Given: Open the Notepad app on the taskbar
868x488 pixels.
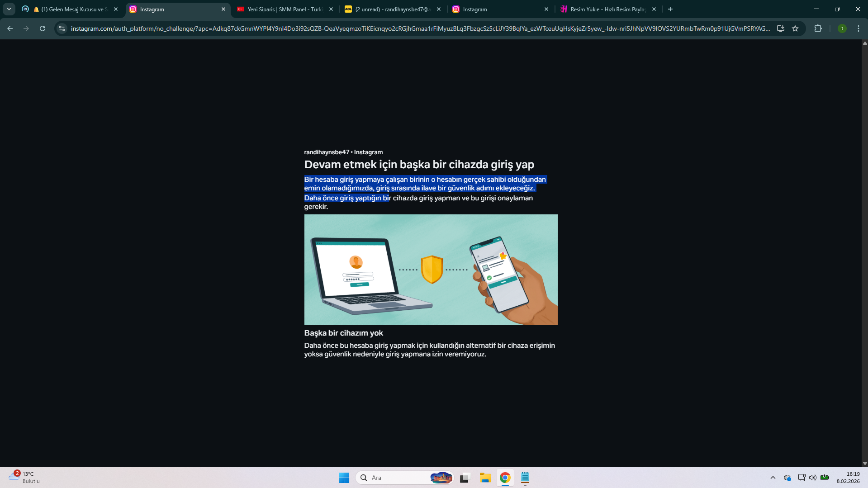Looking at the screenshot, I should point(525,478).
